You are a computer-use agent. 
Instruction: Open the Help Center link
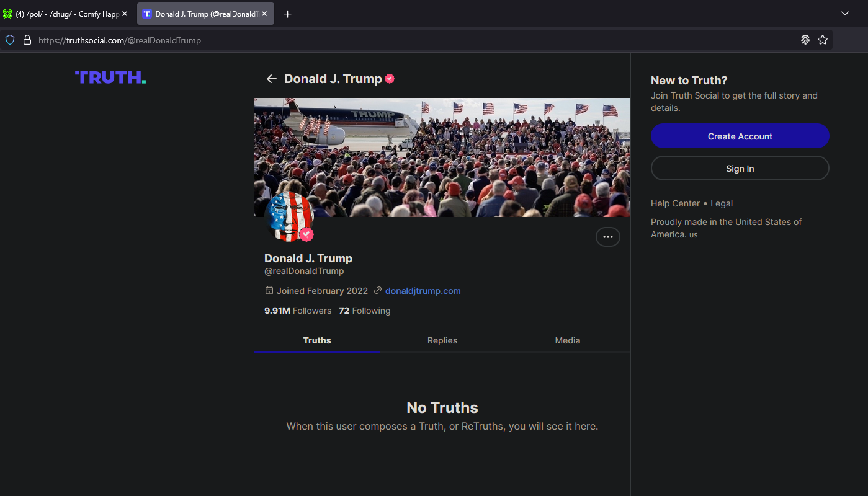tap(675, 203)
